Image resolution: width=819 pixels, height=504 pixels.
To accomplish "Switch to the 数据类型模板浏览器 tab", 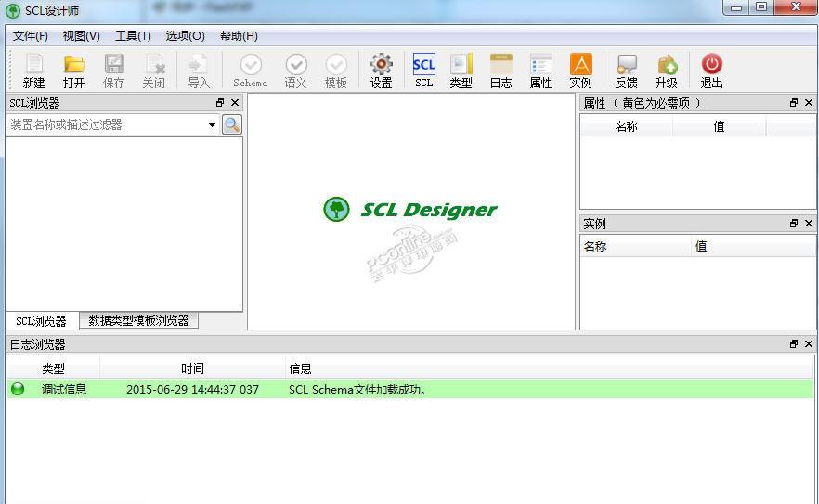I will (138, 320).
